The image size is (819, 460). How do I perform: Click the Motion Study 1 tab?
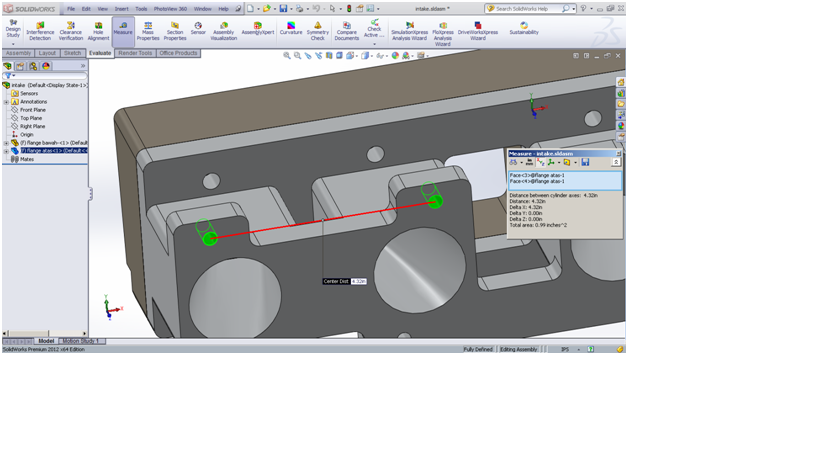(79, 341)
